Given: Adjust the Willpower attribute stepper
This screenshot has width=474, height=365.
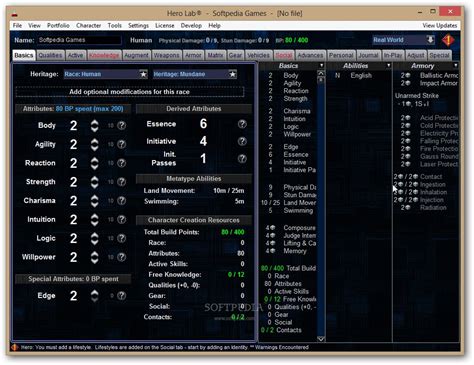Looking at the screenshot, I should tap(95, 257).
